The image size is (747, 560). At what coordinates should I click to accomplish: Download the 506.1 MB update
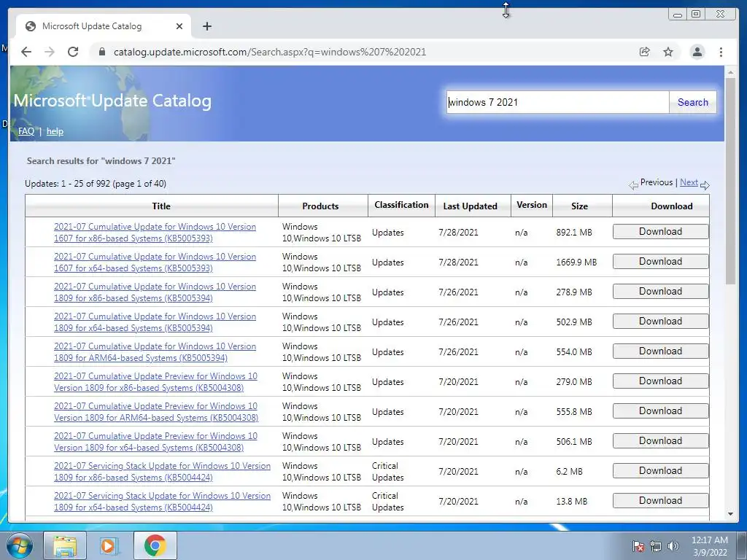click(660, 441)
